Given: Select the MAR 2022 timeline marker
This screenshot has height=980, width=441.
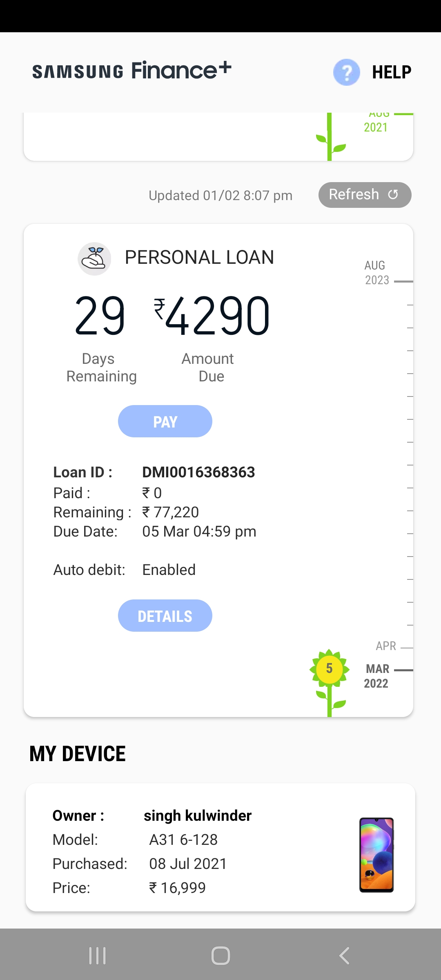Looking at the screenshot, I should point(376,676).
